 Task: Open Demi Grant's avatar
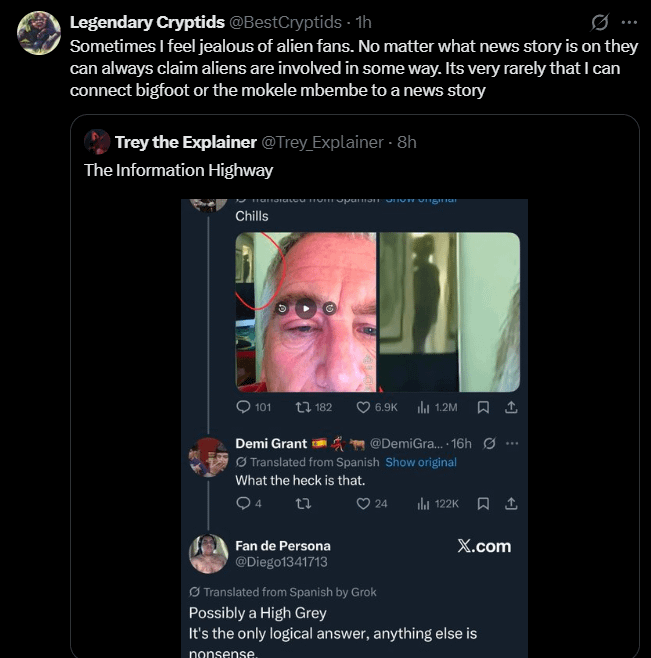point(208,456)
